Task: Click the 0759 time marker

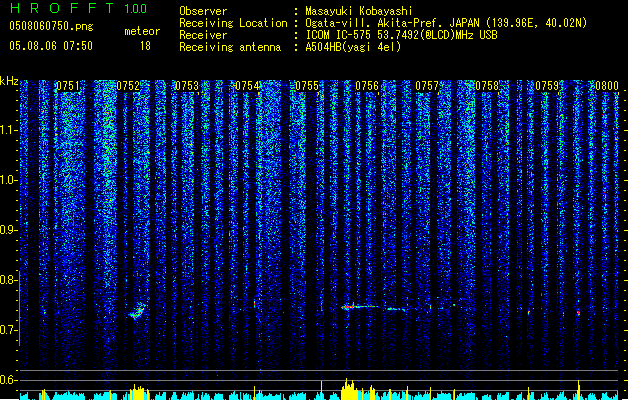Action: [547, 86]
